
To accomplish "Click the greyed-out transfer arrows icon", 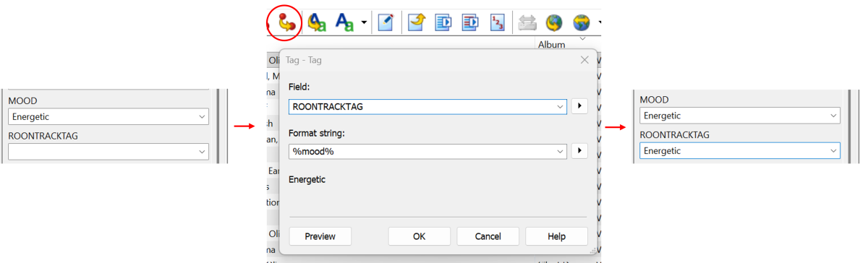I will (527, 22).
